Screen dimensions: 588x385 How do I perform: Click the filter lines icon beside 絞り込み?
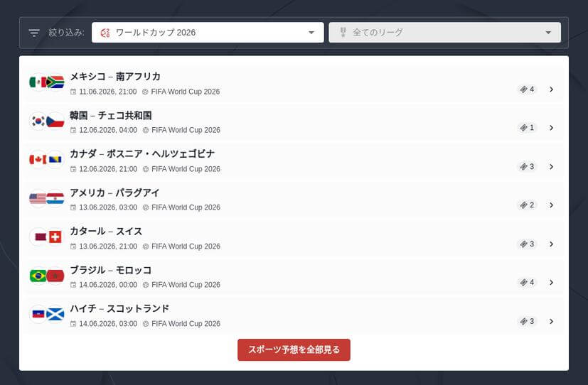tap(34, 33)
